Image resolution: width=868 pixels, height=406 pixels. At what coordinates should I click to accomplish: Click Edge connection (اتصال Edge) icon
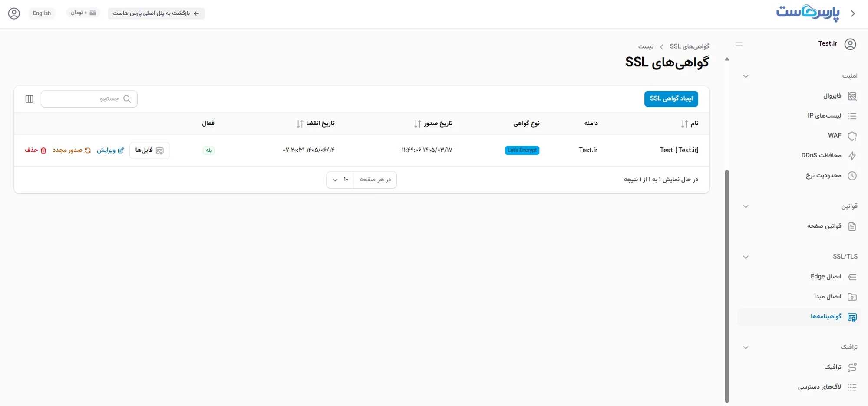pos(852,277)
